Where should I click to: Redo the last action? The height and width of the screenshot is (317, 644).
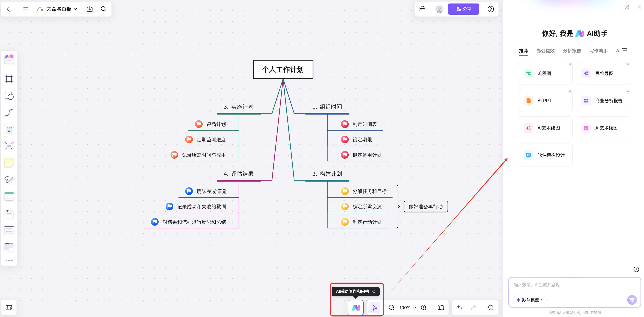473,308
